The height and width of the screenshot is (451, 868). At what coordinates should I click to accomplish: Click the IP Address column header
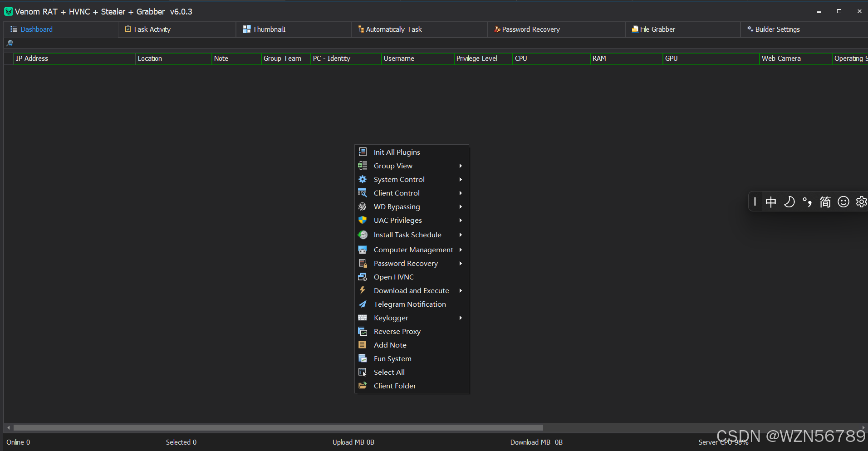click(x=74, y=59)
